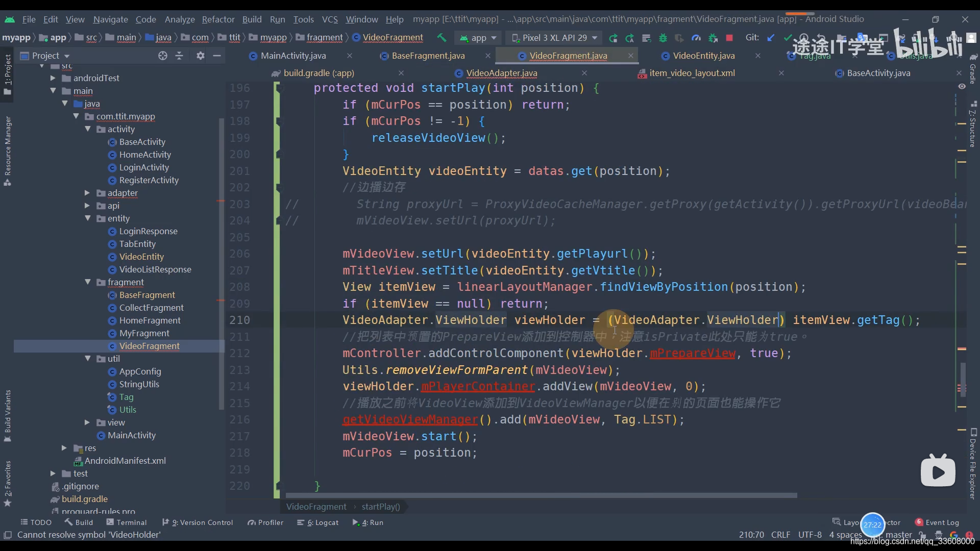The height and width of the screenshot is (551, 980).
Task: Open the Resource Manager side panel
Action: pyautogui.click(x=7, y=151)
